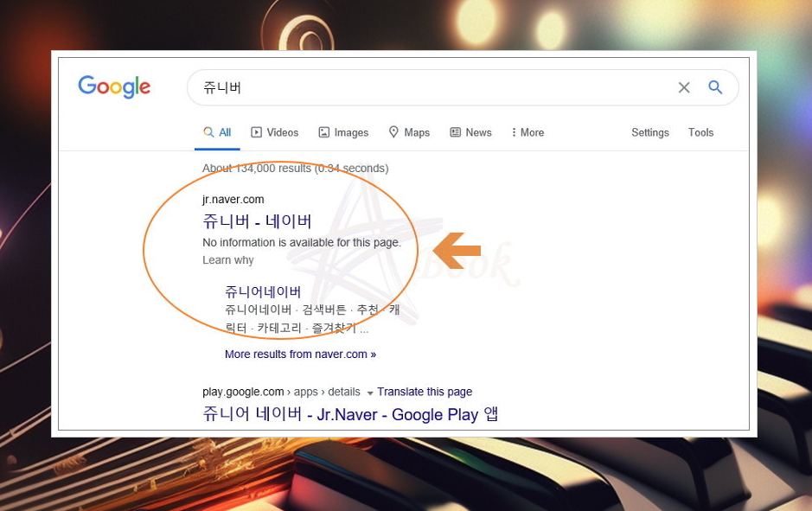
Task: Open search Tools
Action: [700, 132]
